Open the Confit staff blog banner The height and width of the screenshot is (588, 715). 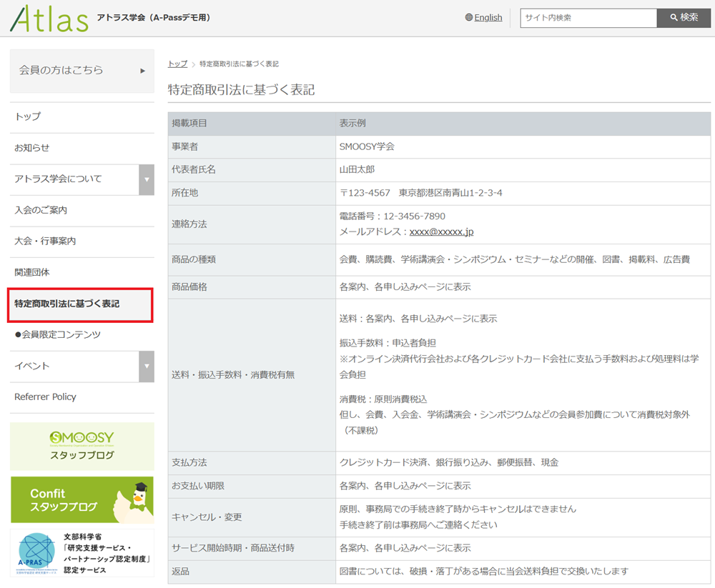pyautogui.click(x=82, y=499)
